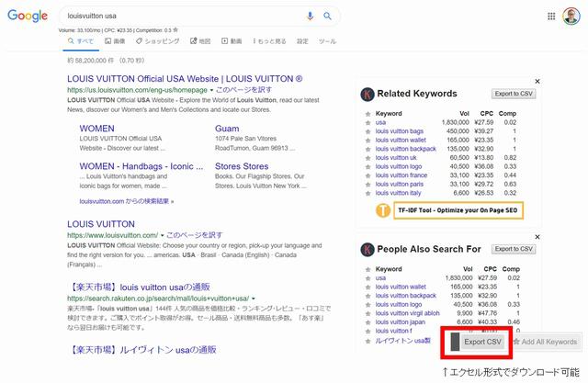Screen dimensions: 588x383
Task: Star 'louis vuitton virgil abloh' keyword
Action: 368,313
